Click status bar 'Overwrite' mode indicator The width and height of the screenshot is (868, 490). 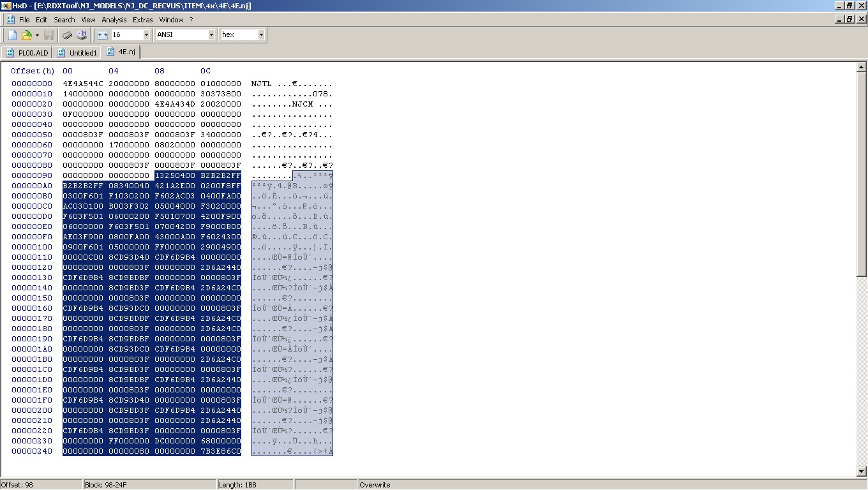(x=375, y=485)
